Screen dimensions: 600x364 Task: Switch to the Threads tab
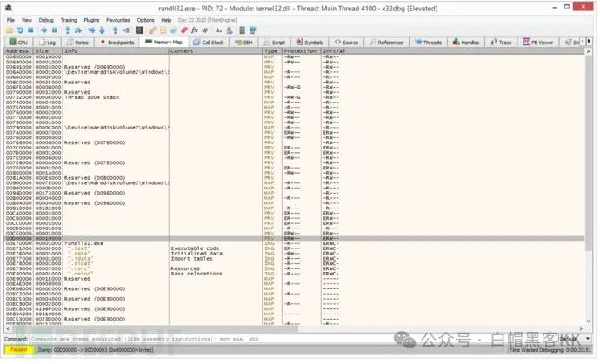429,42
